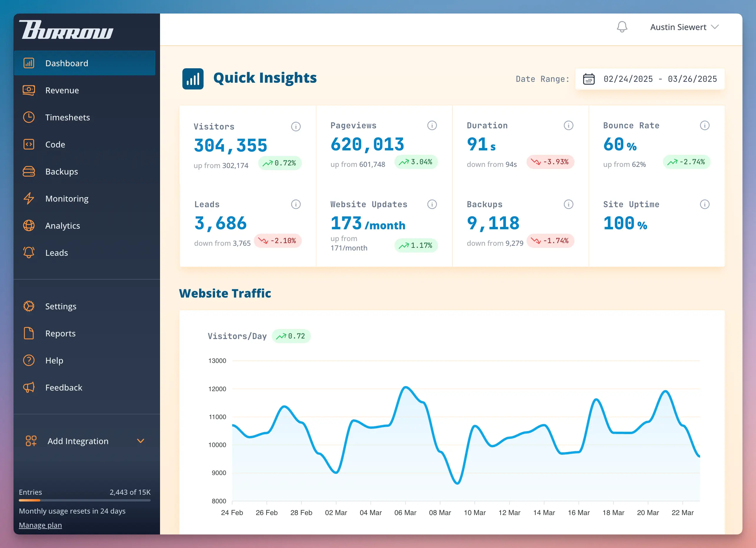Click the Burrow logo
756x548 pixels.
66,30
